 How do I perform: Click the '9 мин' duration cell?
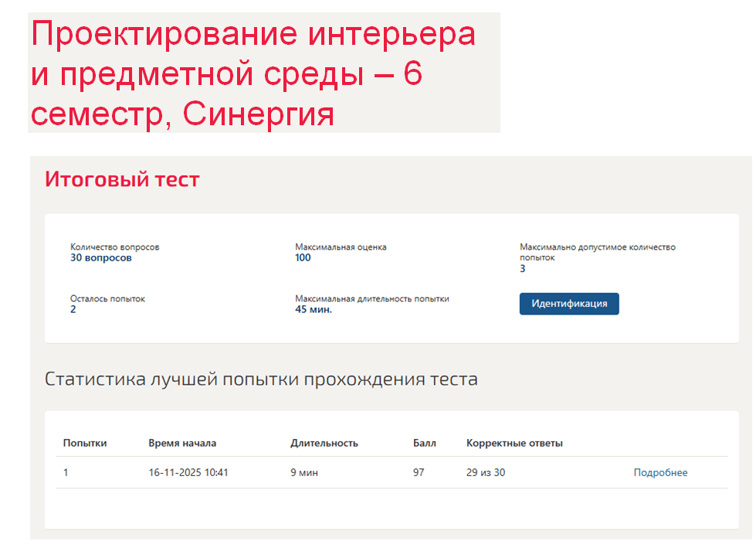pyautogui.click(x=304, y=473)
